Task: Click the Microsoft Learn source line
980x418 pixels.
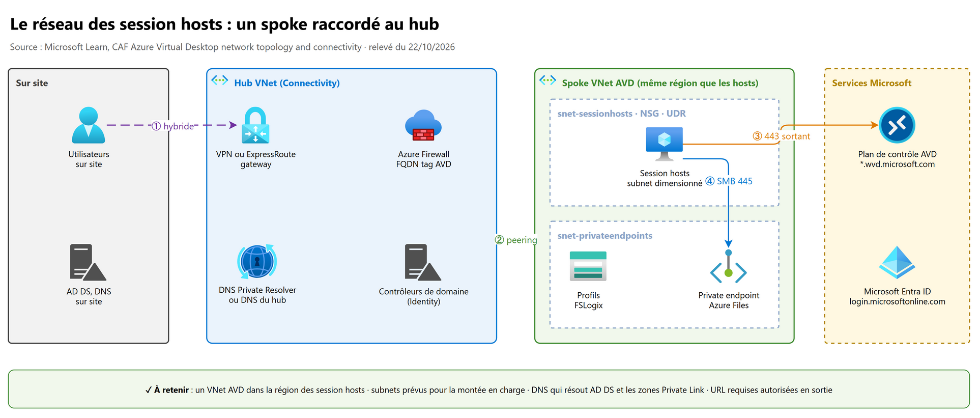Action: coord(233,47)
